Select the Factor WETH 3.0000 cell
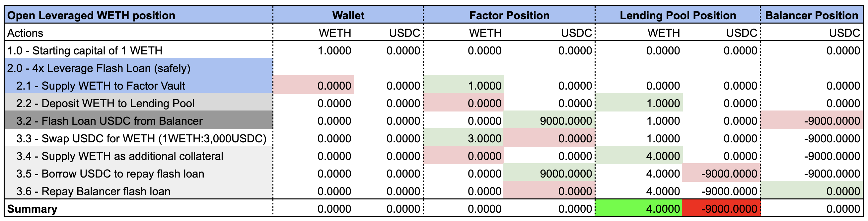Screen dimensions: 868x221 tap(464, 138)
